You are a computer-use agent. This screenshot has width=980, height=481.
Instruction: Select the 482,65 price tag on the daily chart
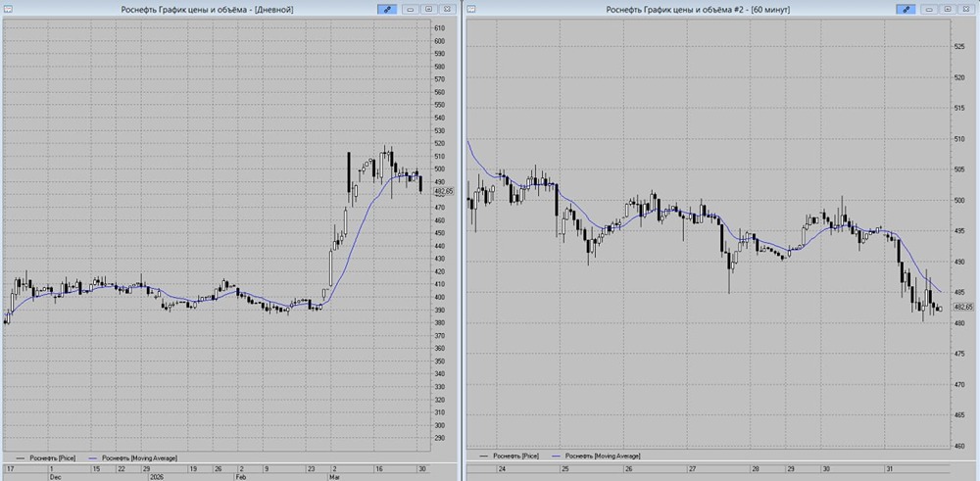coord(444,192)
